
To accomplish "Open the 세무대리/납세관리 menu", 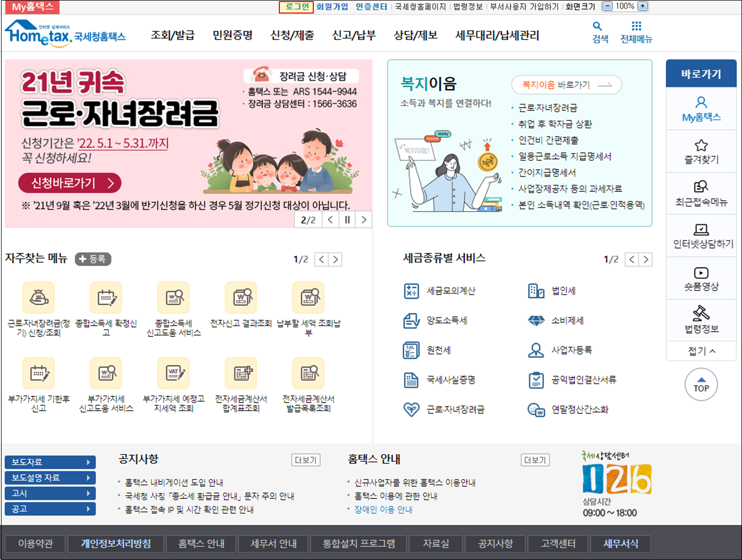I will [x=497, y=36].
